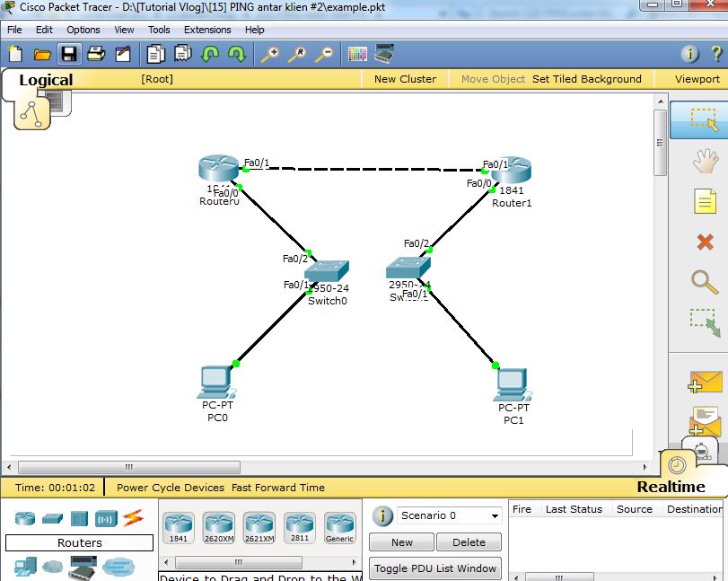The height and width of the screenshot is (581, 728).
Task: Select the PC1 computer on canvas
Action: click(512, 384)
